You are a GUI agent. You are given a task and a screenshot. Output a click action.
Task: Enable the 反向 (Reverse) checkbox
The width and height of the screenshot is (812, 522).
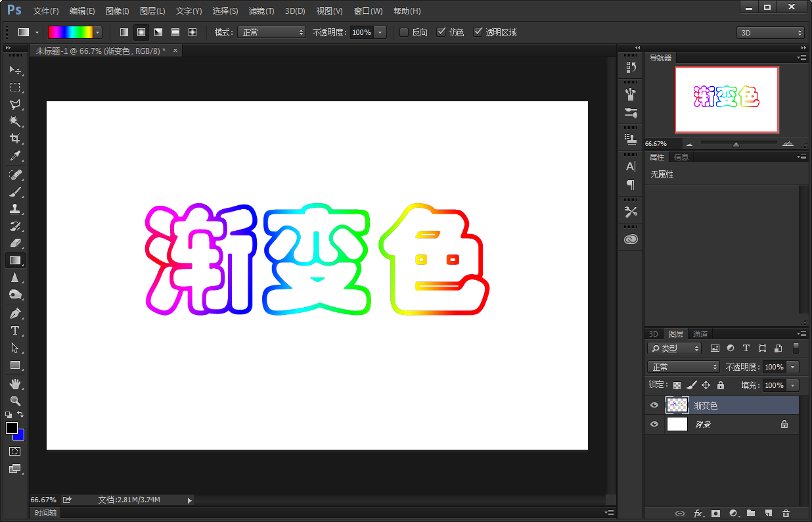[404, 32]
